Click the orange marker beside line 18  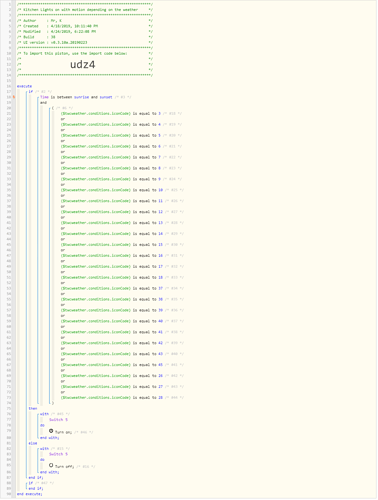[x=14, y=97]
